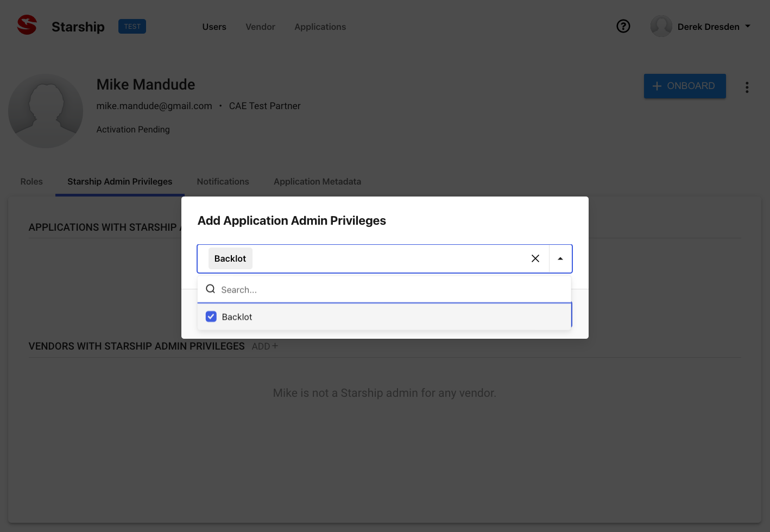This screenshot has width=770, height=532.
Task: Select the Backlot chip in the combo box
Action: [x=230, y=259]
